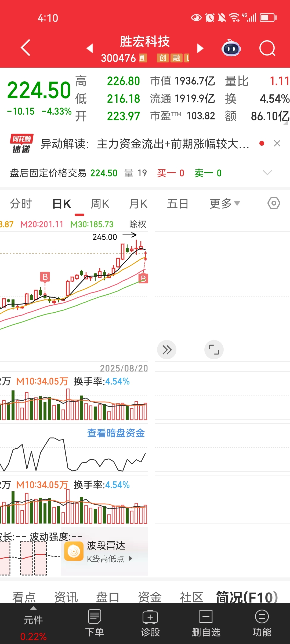Open K线高低点 arrow link
The width and height of the screenshot is (290, 644).
(110, 559)
